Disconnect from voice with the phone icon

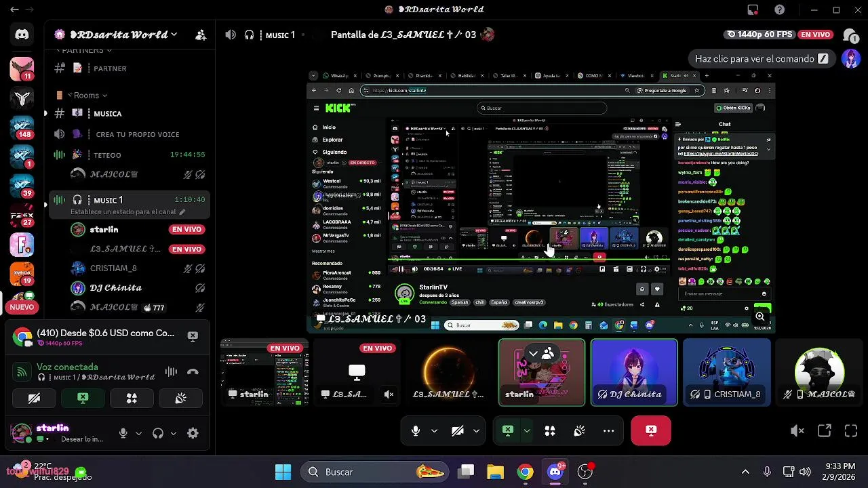193,371
